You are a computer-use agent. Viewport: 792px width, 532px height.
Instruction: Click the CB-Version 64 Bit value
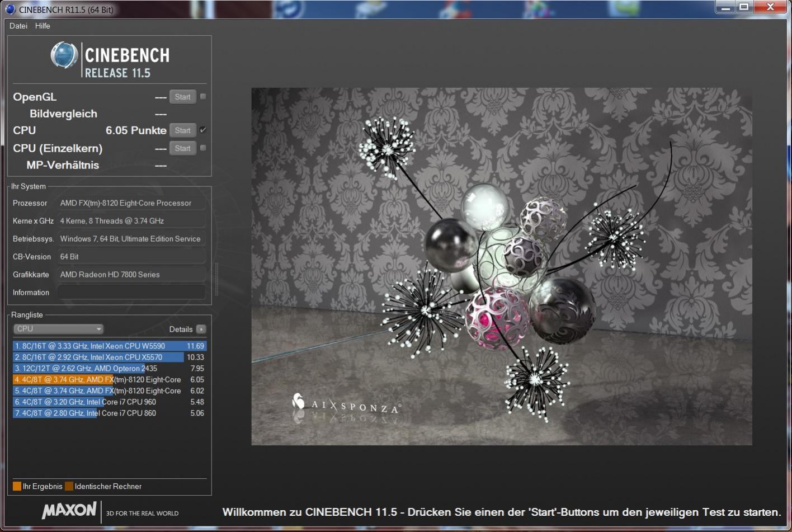pos(131,257)
